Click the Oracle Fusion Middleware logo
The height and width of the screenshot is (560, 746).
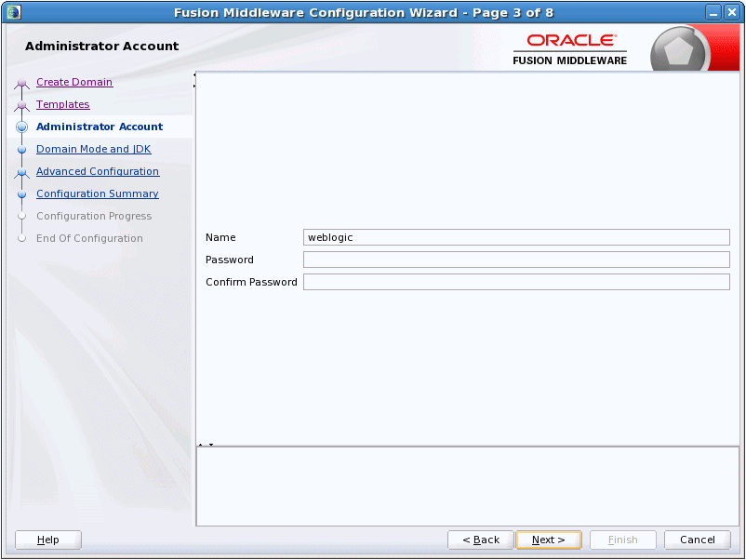(570, 49)
